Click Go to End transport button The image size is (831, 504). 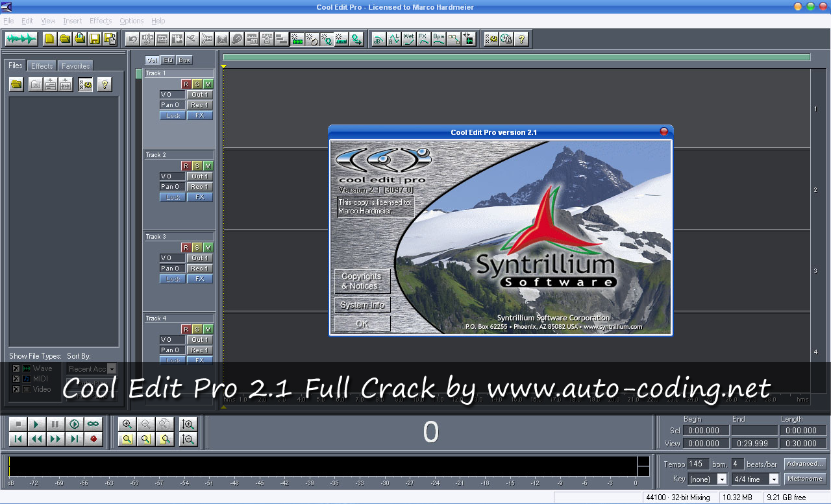(74, 439)
